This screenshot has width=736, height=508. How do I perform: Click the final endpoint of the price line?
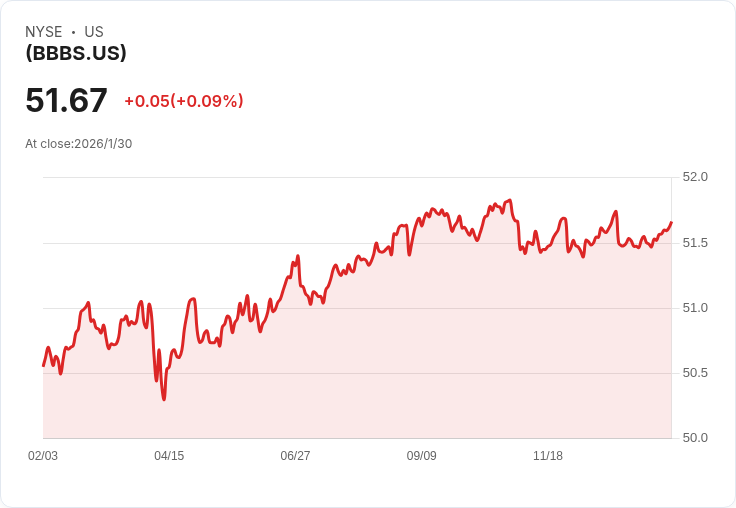pos(672,222)
